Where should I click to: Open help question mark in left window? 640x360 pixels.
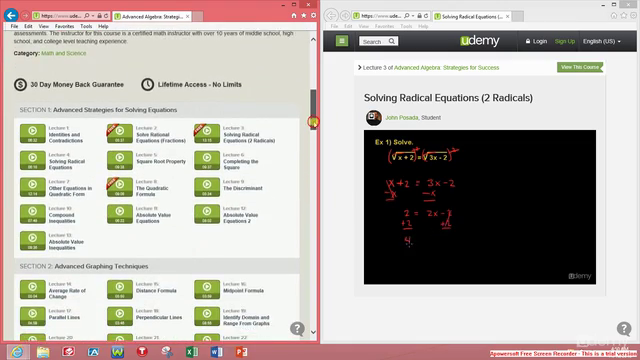(297, 329)
